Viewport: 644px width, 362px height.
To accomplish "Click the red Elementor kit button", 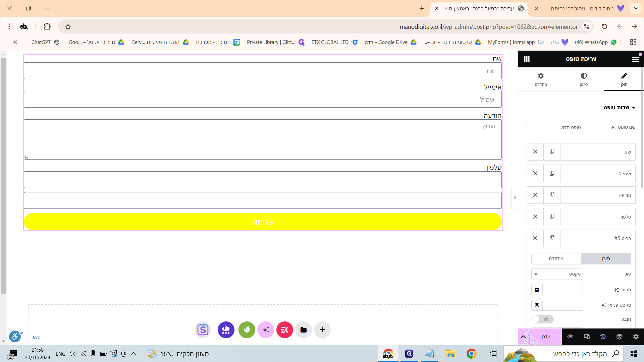I will 285,330.
